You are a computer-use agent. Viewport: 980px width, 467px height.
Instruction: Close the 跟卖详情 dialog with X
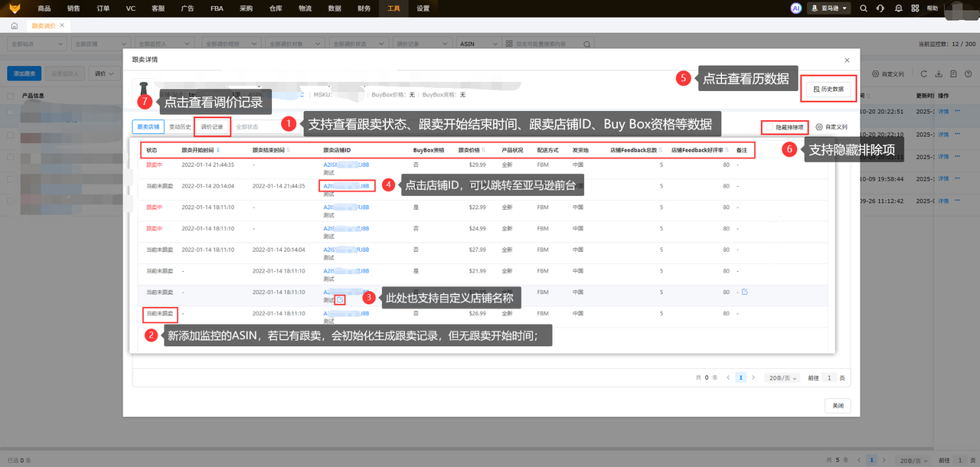847,60
